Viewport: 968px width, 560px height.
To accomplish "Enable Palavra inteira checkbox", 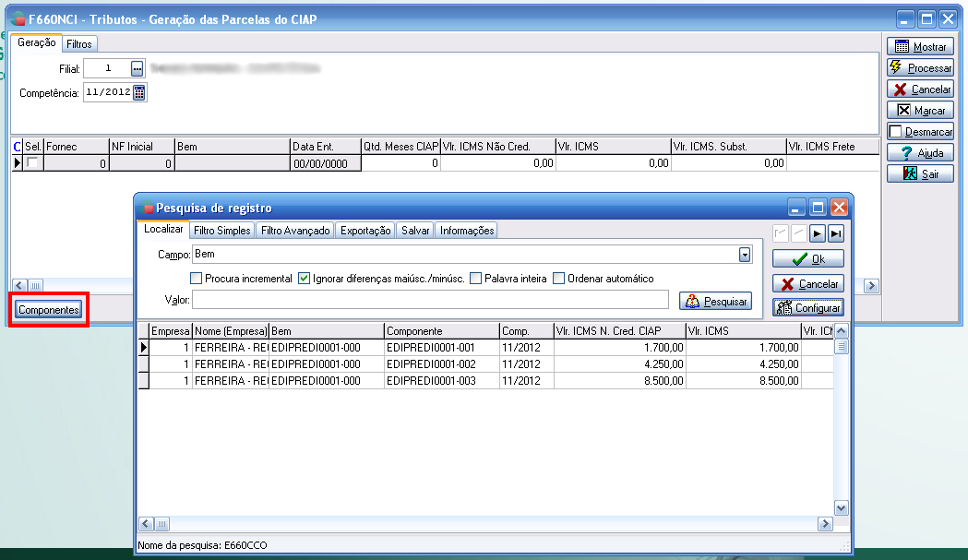I will coord(475,279).
